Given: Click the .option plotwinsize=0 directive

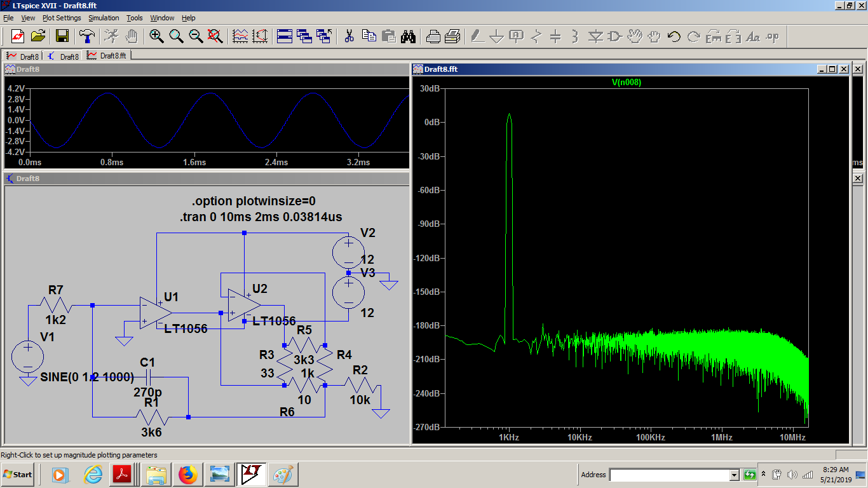Looking at the screenshot, I should pos(254,201).
